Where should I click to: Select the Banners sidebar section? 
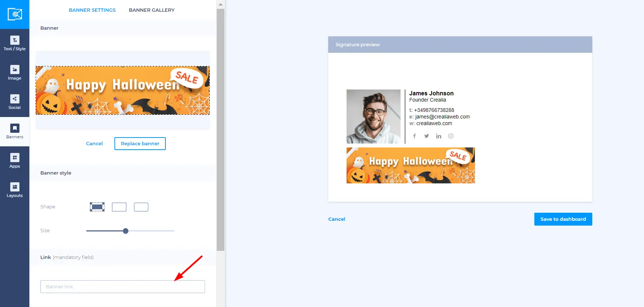coord(15,132)
